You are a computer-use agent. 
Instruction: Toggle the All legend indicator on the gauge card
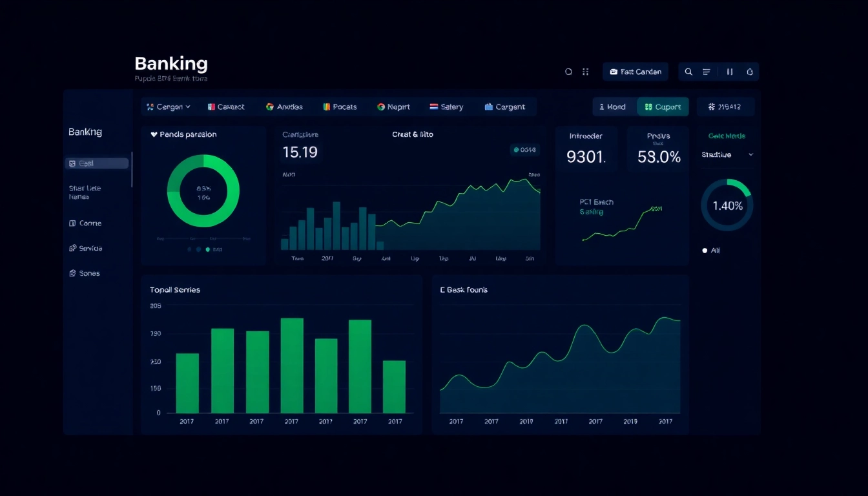point(709,251)
